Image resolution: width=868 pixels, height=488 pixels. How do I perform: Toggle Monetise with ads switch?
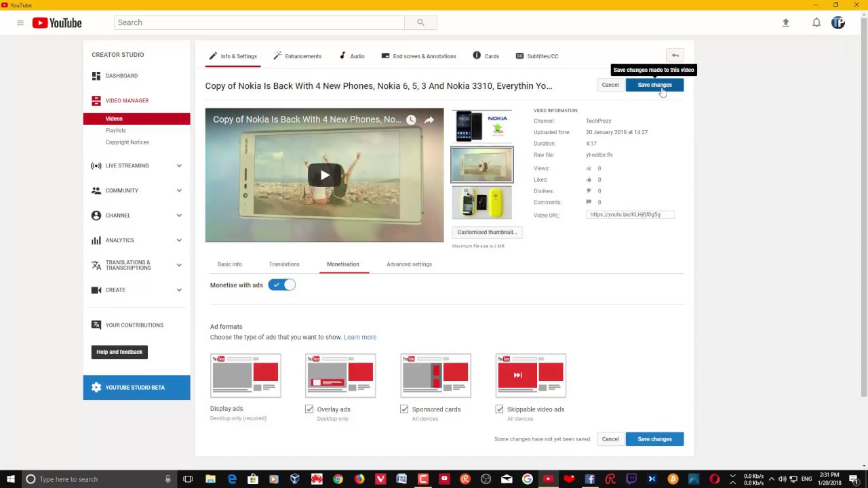[281, 285]
